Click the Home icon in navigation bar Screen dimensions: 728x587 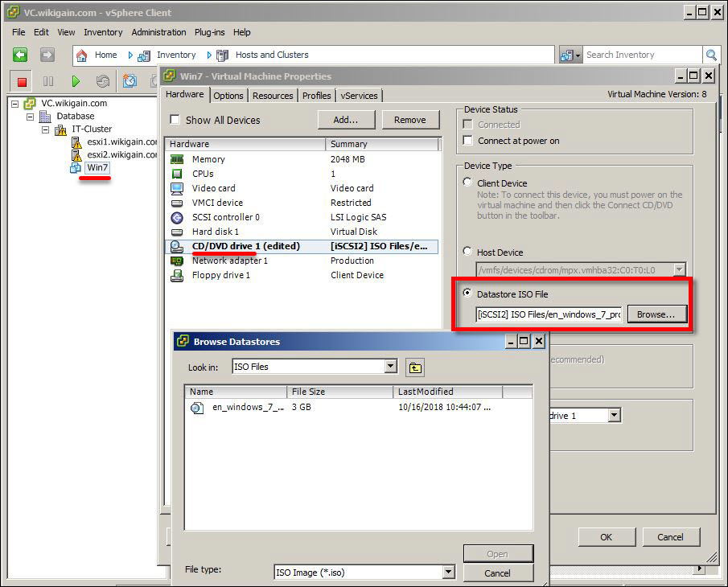pyautogui.click(x=82, y=55)
